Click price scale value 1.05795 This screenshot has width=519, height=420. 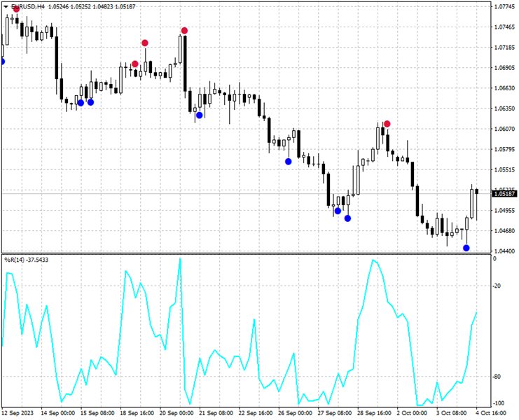tap(504, 150)
